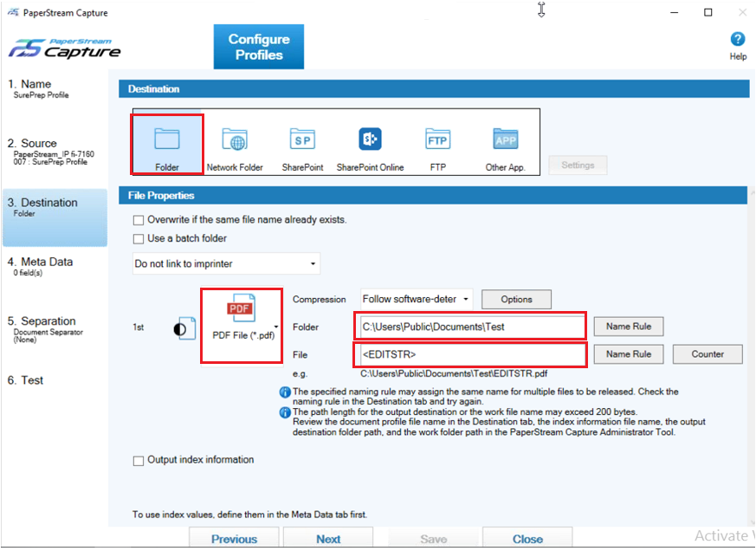The height and width of the screenshot is (551, 756).
Task: Click the Counter button
Action: pyautogui.click(x=708, y=354)
